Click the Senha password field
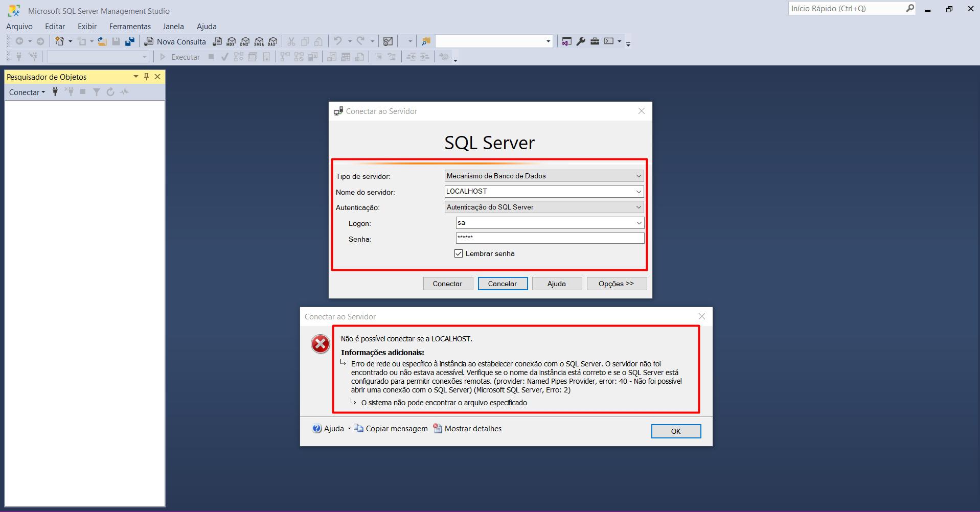Viewport: 980px width, 512px height. click(550, 238)
